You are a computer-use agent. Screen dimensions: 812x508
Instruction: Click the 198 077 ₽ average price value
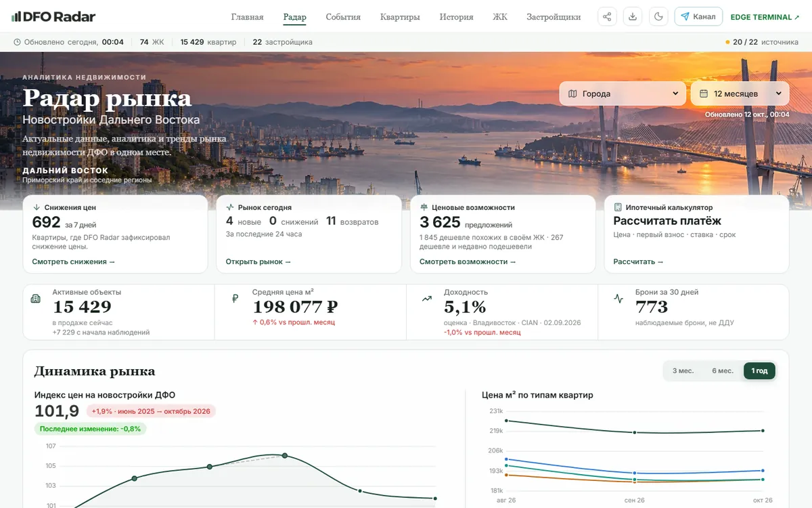point(295,308)
